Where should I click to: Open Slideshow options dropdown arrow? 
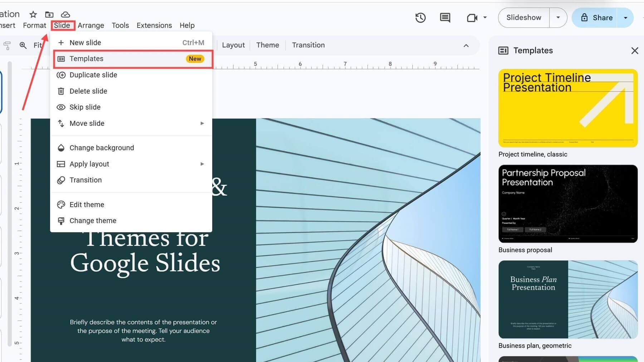point(558,18)
